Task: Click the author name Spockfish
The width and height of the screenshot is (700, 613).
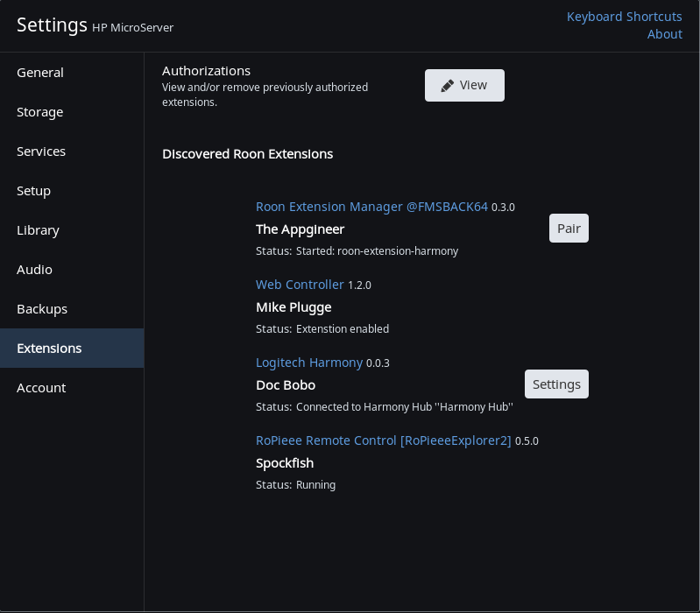Action: pos(285,463)
